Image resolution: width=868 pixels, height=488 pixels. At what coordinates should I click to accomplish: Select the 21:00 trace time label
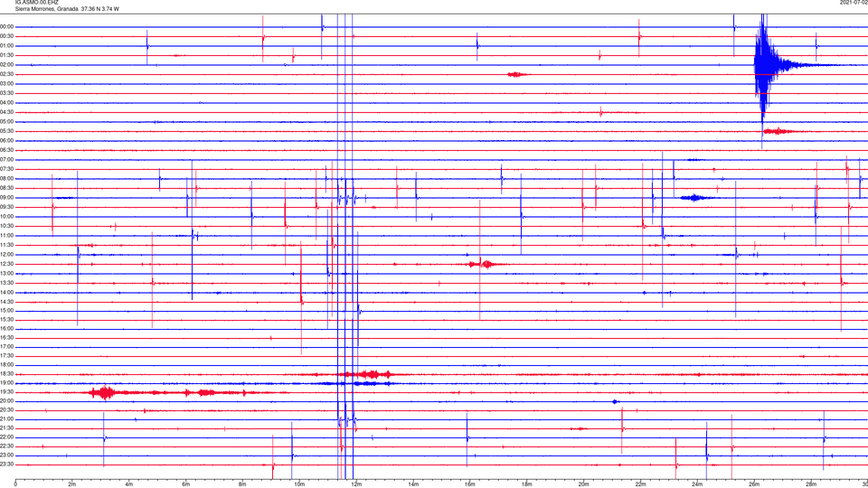point(7,419)
